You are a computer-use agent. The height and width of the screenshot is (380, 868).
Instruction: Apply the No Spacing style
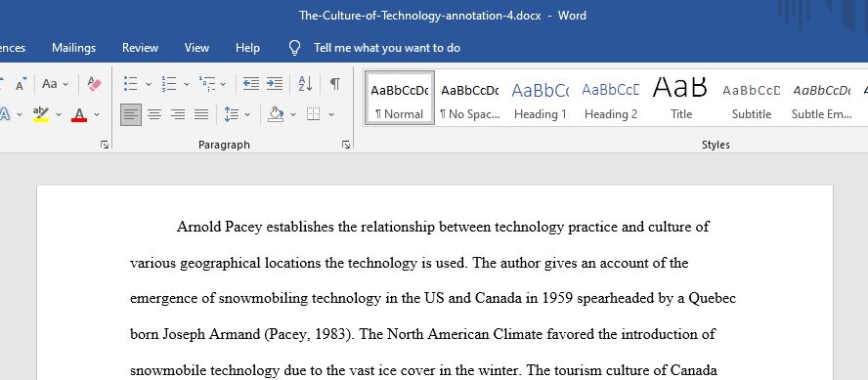[x=469, y=98]
